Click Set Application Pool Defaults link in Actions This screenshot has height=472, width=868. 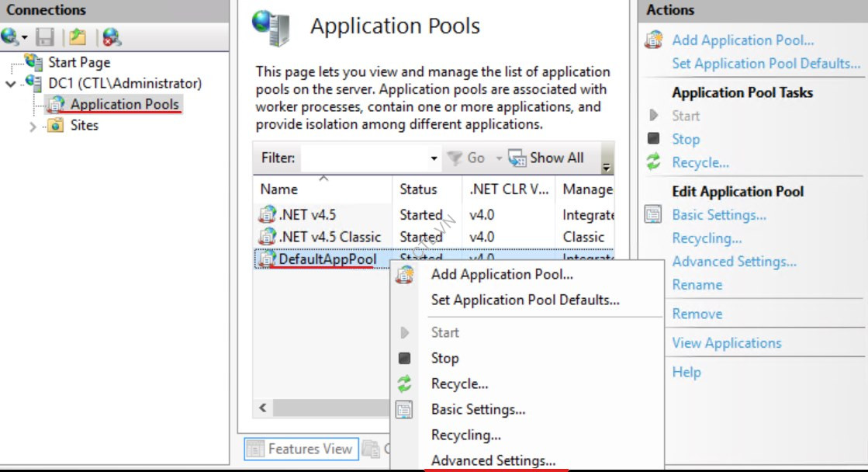tap(766, 64)
